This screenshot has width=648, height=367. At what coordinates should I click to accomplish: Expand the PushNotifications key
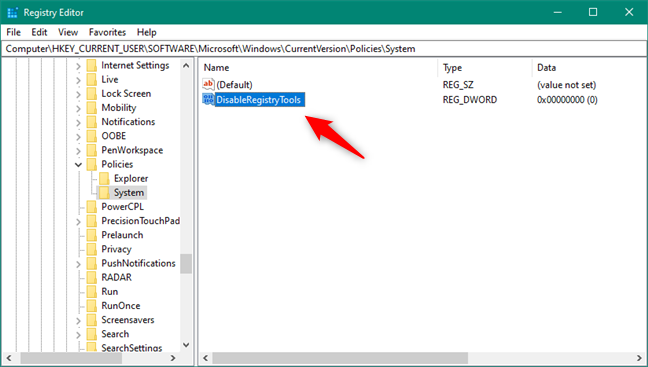click(x=79, y=264)
